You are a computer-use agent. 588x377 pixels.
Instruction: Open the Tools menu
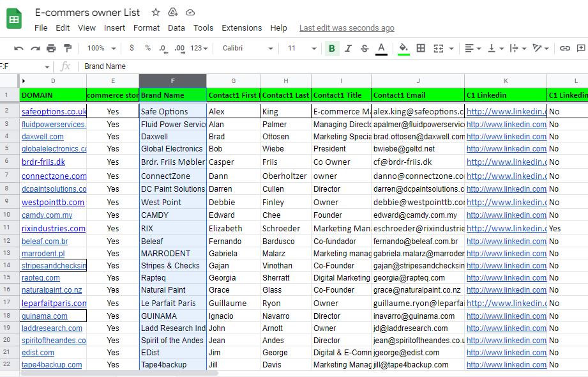tap(203, 27)
